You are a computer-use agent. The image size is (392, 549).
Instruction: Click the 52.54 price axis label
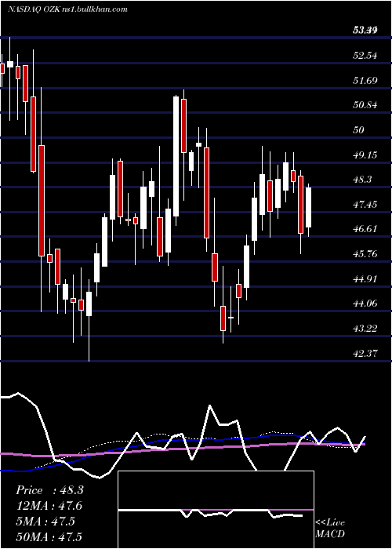(365, 56)
